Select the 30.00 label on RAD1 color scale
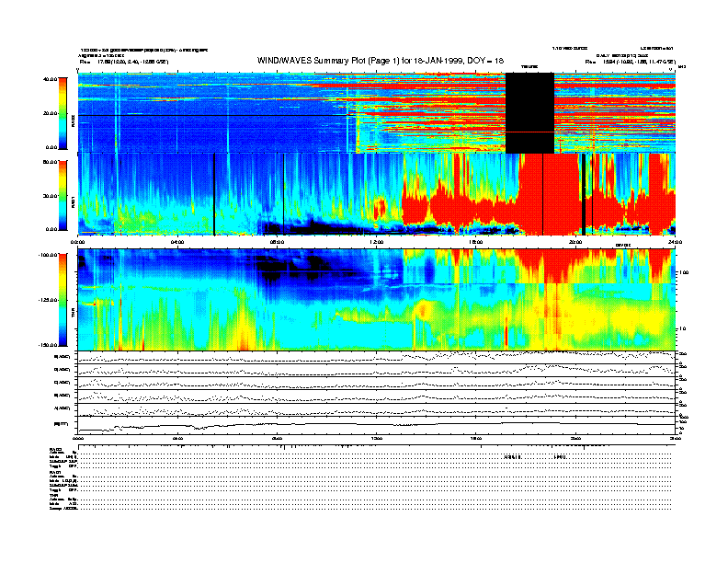Image resolution: width=728 pixels, height=563 pixels. tap(51, 196)
